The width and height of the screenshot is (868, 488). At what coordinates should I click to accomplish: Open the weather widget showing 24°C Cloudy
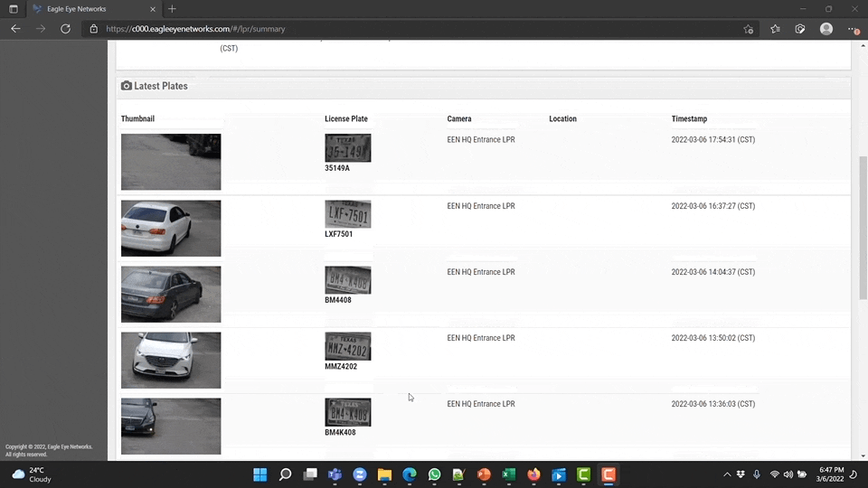pos(33,474)
